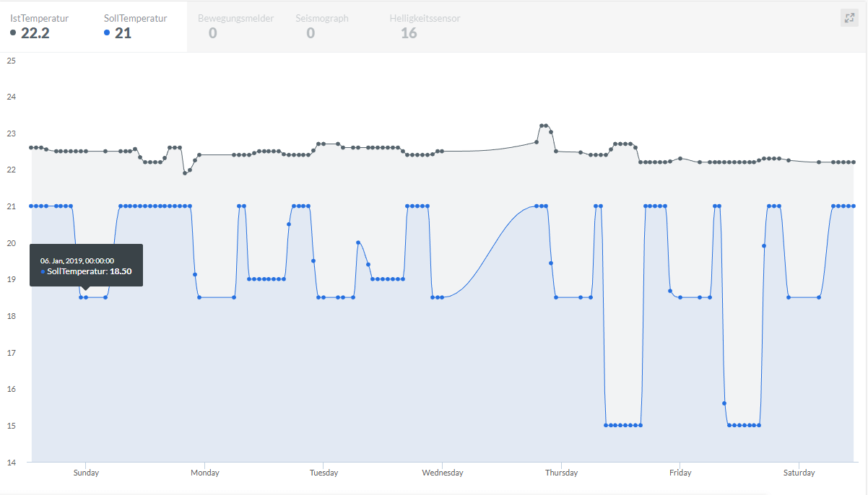868x495 pixels.
Task: Select the Thursday x-axis label
Action: click(561, 473)
